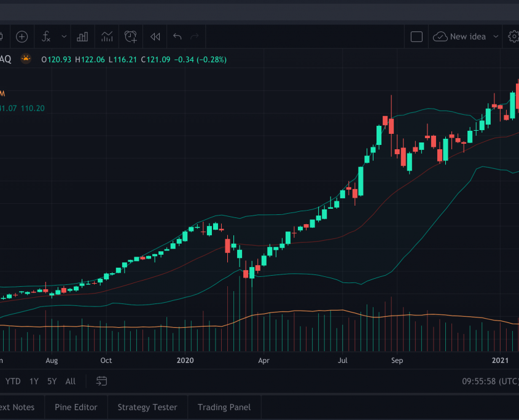Expand the arrow next to Indicators fx

(x=64, y=37)
